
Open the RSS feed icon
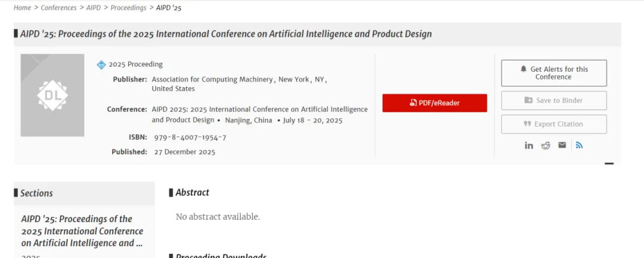579,145
